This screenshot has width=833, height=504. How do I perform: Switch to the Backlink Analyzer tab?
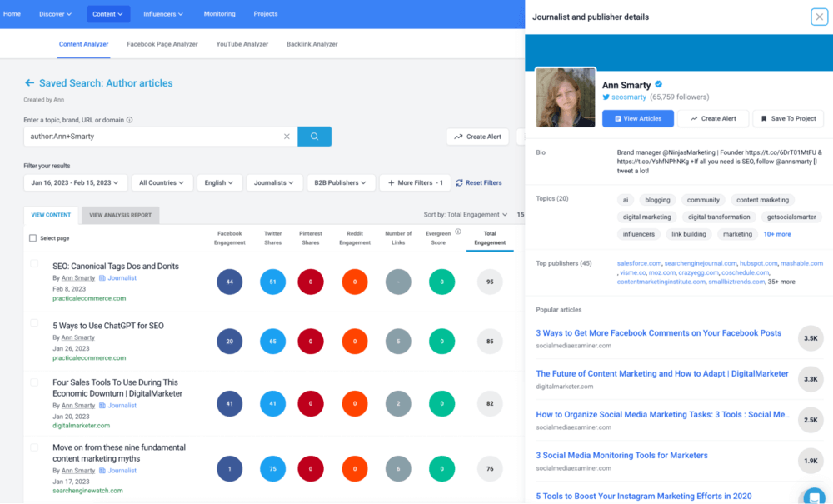point(312,44)
